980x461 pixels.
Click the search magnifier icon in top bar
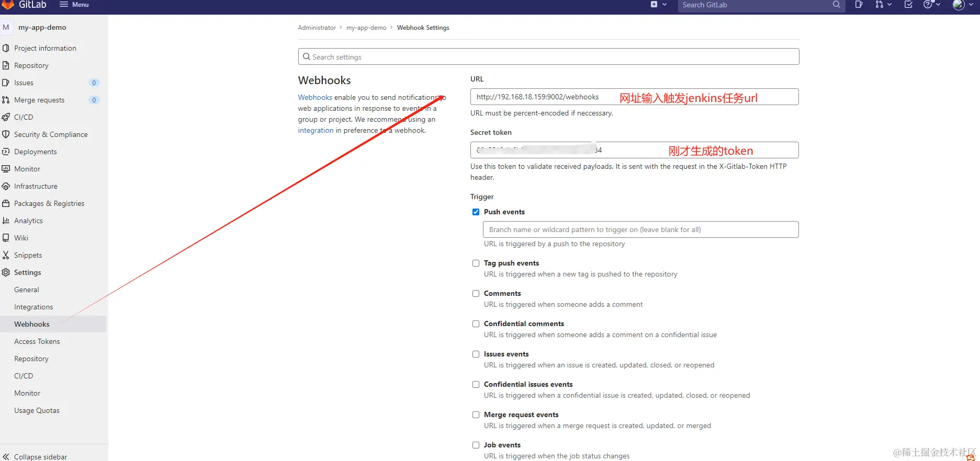pyautogui.click(x=837, y=5)
